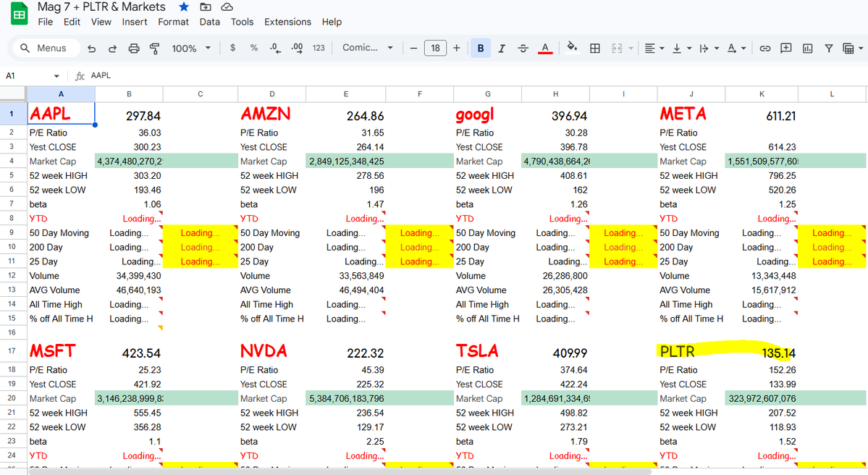Click into the formula bar showing AAPL
868x475 pixels.
[476, 75]
